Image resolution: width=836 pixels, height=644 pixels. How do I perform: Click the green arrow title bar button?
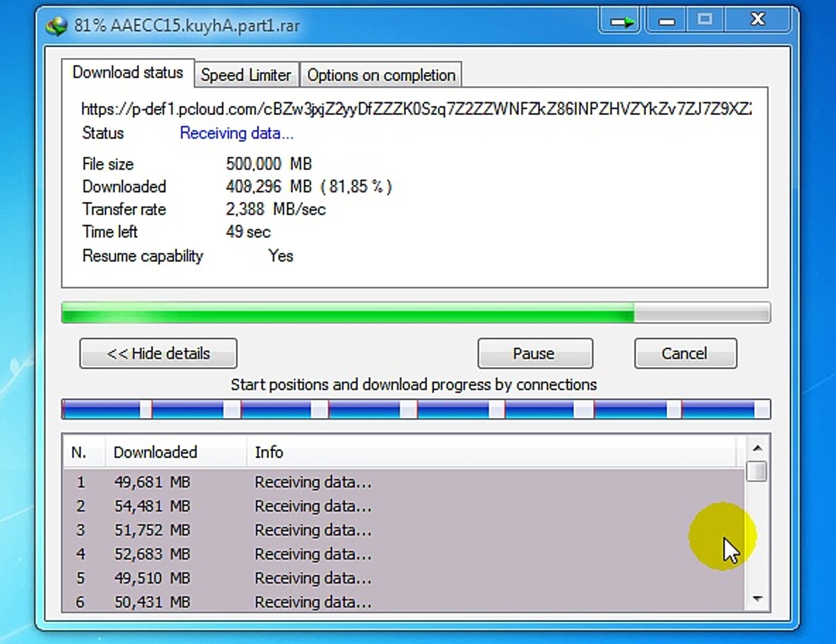point(621,21)
